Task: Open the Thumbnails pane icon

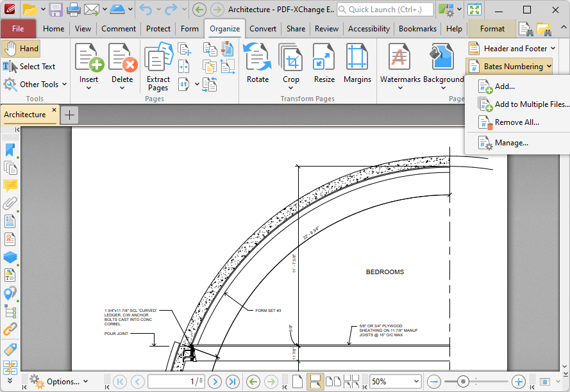Action: [10, 168]
